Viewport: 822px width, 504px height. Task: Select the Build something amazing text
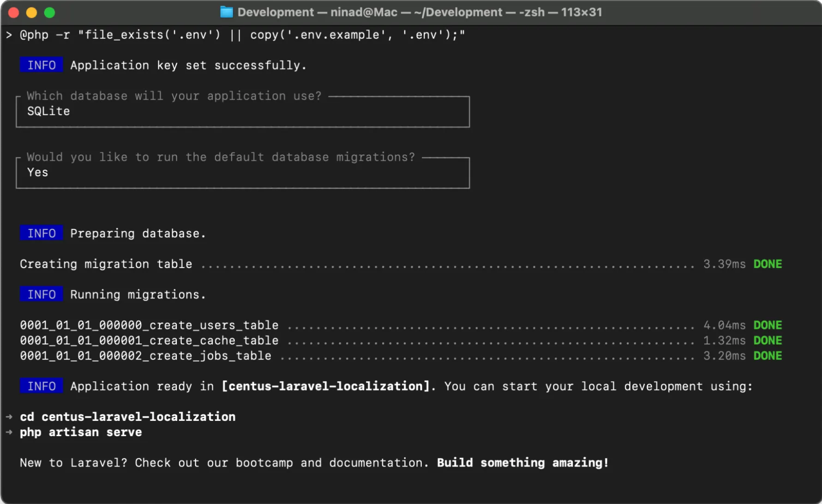522,463
